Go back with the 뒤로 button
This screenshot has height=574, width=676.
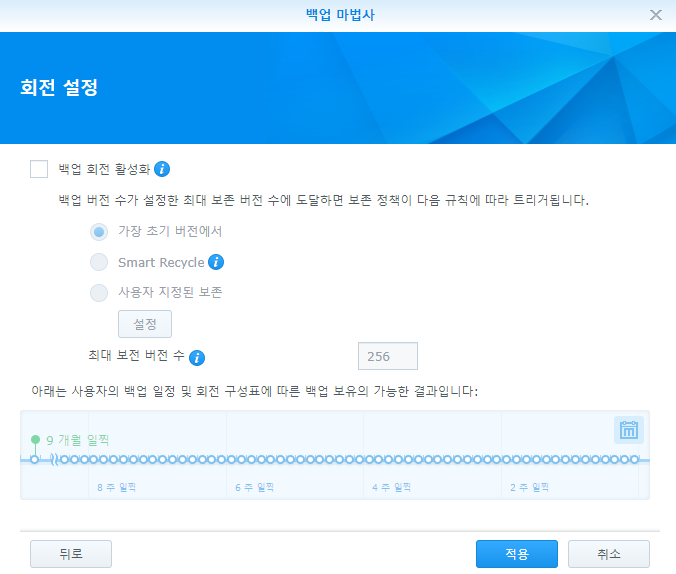click(x=71, y=554)
